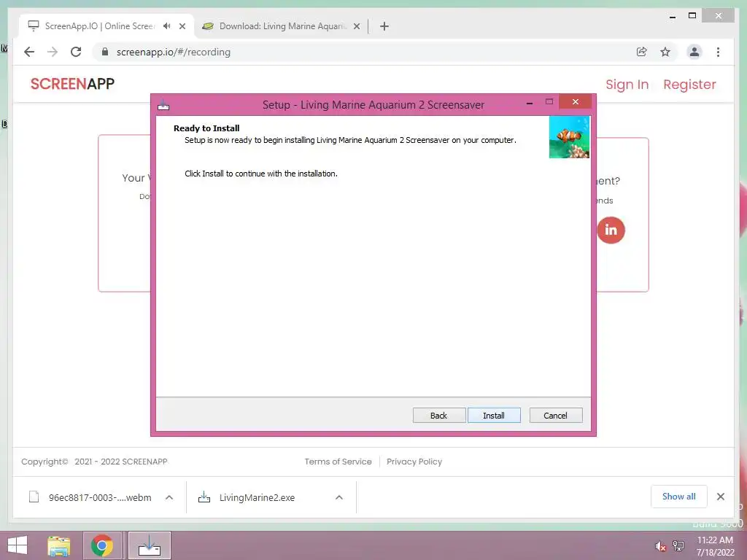Screen dimensions: 747x560
Task: Click the clownfish aquarium image in setup
Action: (x=569, y=137)
